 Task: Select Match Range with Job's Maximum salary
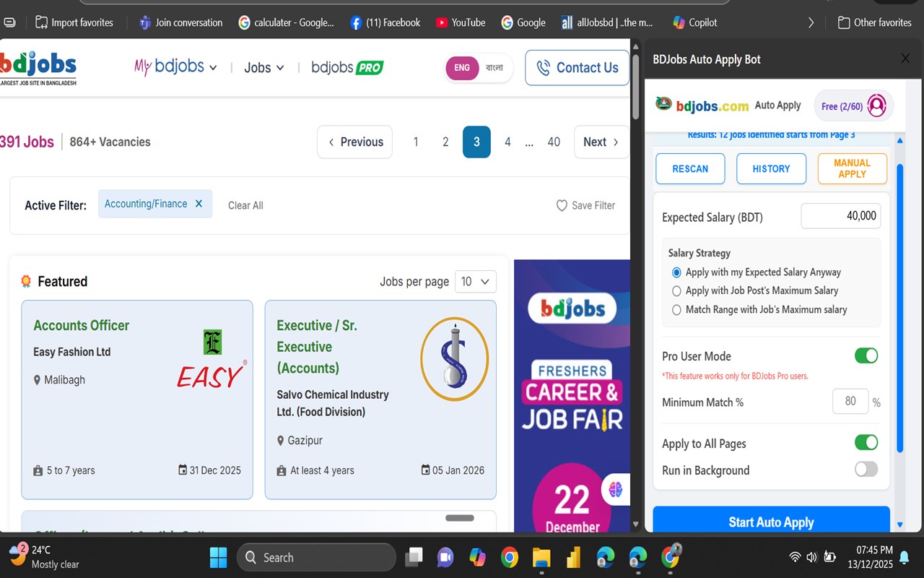676,310
